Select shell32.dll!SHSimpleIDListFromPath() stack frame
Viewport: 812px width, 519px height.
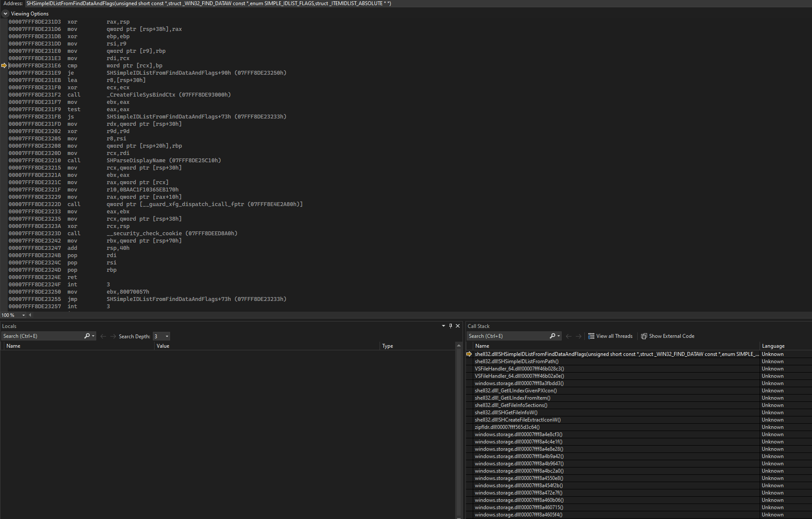[517, 361]
